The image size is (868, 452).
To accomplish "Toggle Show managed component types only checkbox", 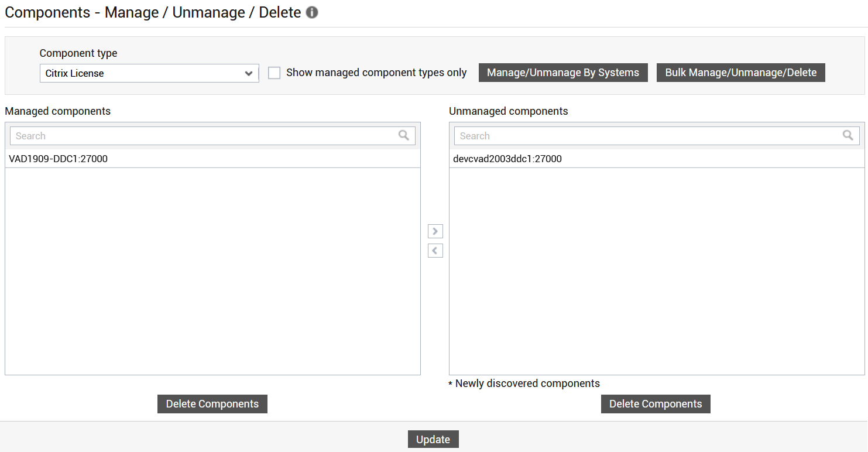I will 274,73.
